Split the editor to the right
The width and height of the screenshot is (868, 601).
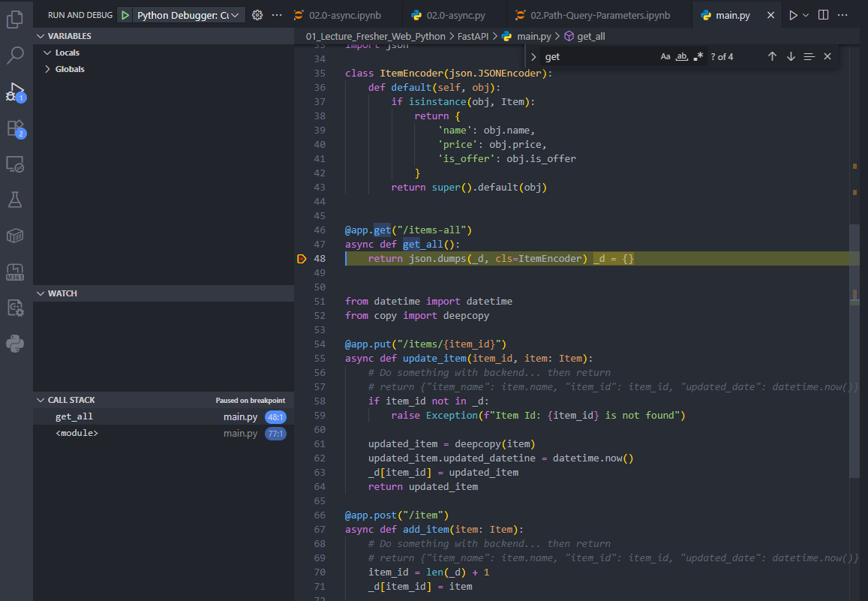(823, 16)
